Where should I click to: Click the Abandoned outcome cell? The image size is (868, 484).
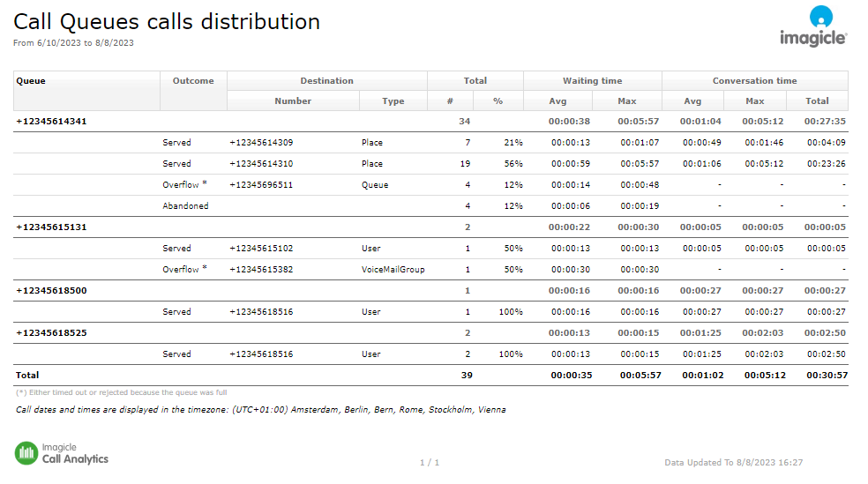pos(185,206)
